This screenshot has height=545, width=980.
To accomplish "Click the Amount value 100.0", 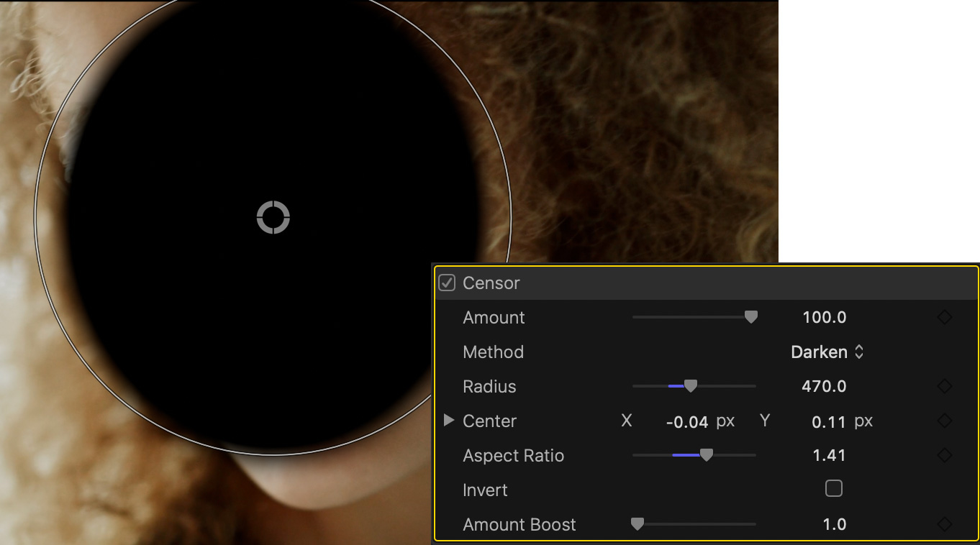I will 824,317.
